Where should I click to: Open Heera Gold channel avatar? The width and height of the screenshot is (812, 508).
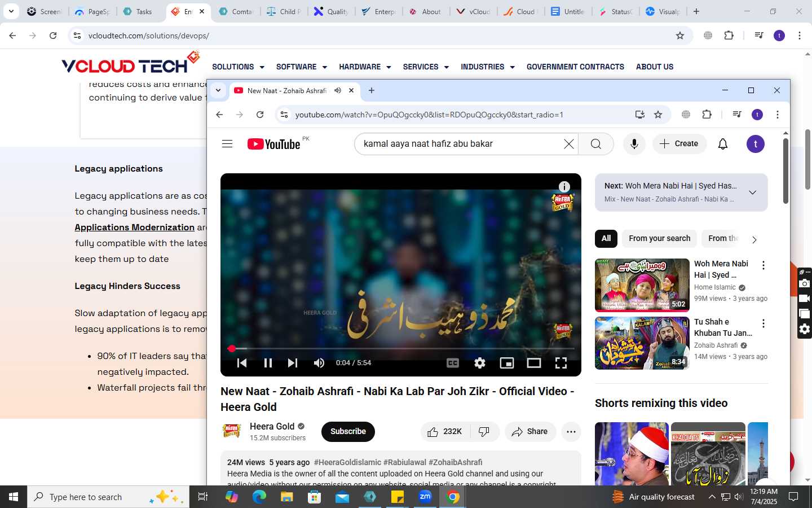click(232, 431)
